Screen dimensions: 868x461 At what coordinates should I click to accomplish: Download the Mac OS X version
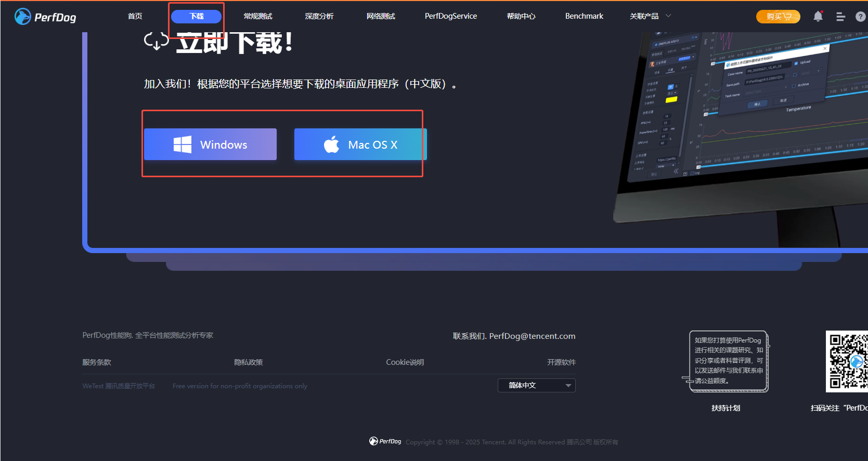tap(360, 144)
